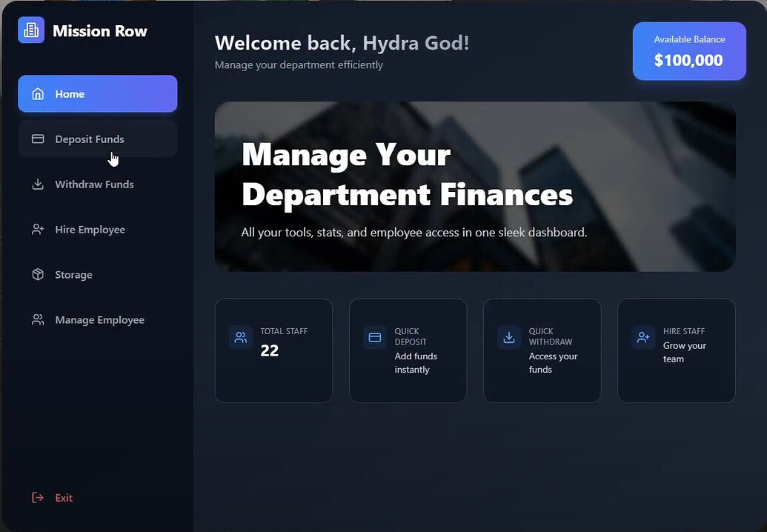Click the withdraw icon on Quick Withdraw card
This screenshot has width=767, height=532.
pos(508,337)
